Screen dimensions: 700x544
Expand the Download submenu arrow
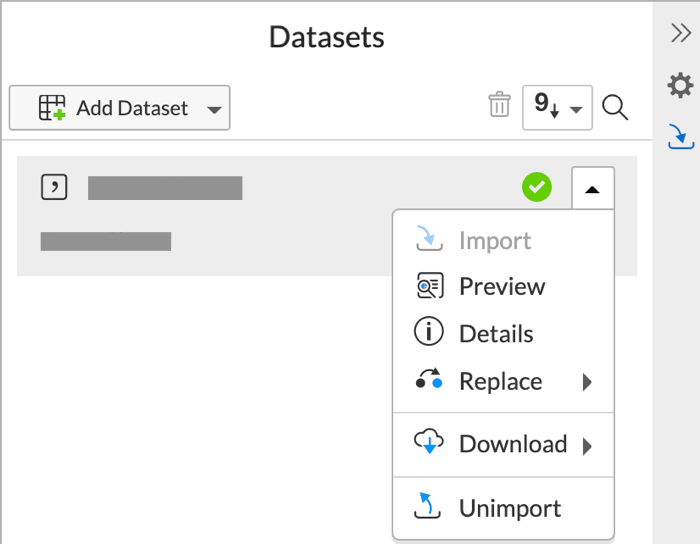coord(587,446)
